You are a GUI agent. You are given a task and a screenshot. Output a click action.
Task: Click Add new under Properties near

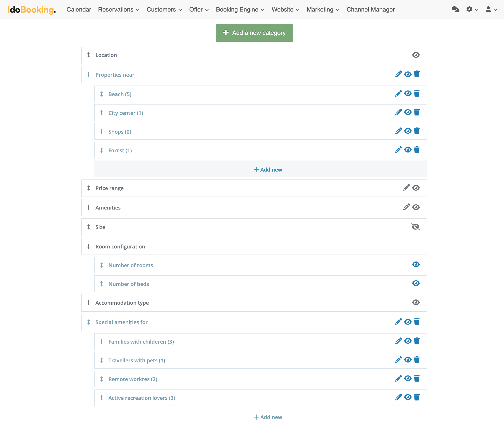click(x=268, y=170)
